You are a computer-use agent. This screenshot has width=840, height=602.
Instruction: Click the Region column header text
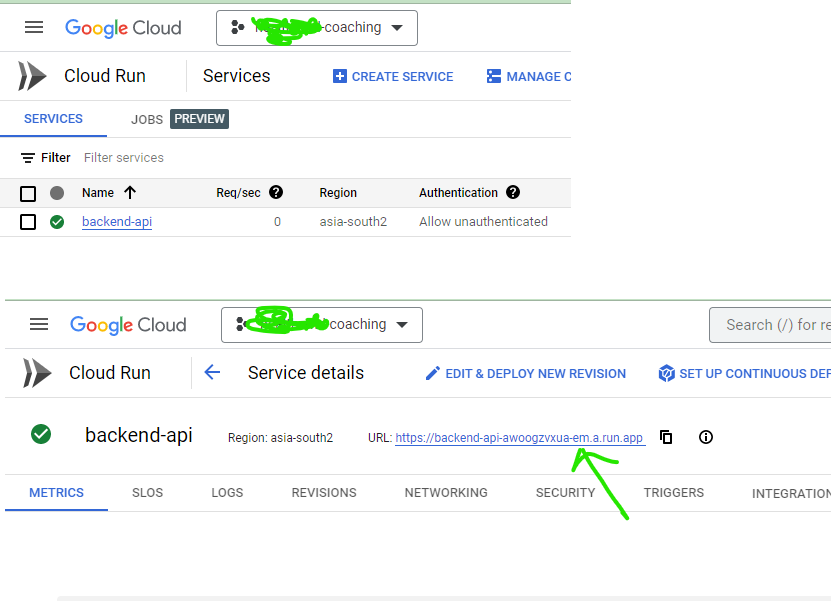click(x=338, y=193)
